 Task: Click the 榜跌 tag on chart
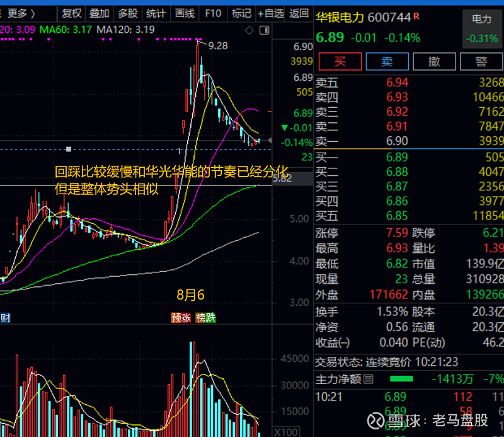[205, 318]
